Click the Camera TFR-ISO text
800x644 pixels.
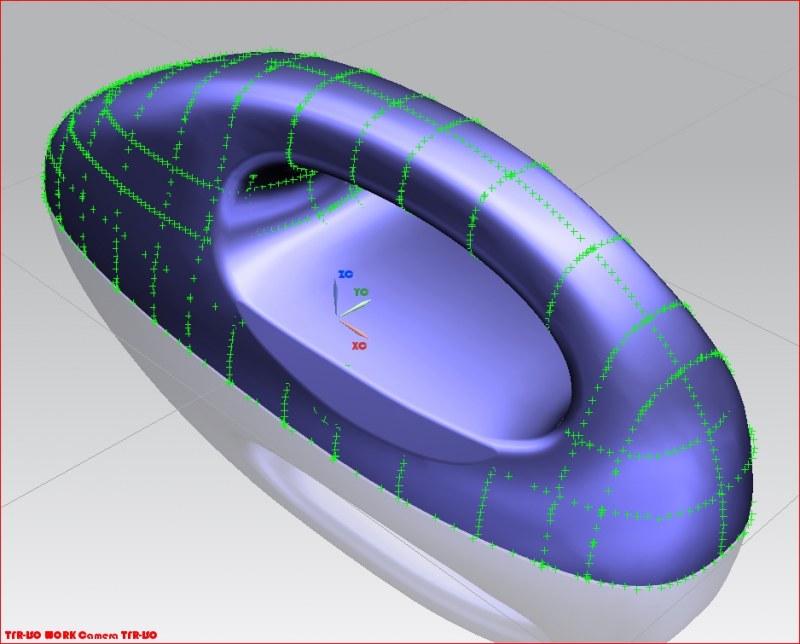[118, 635]
